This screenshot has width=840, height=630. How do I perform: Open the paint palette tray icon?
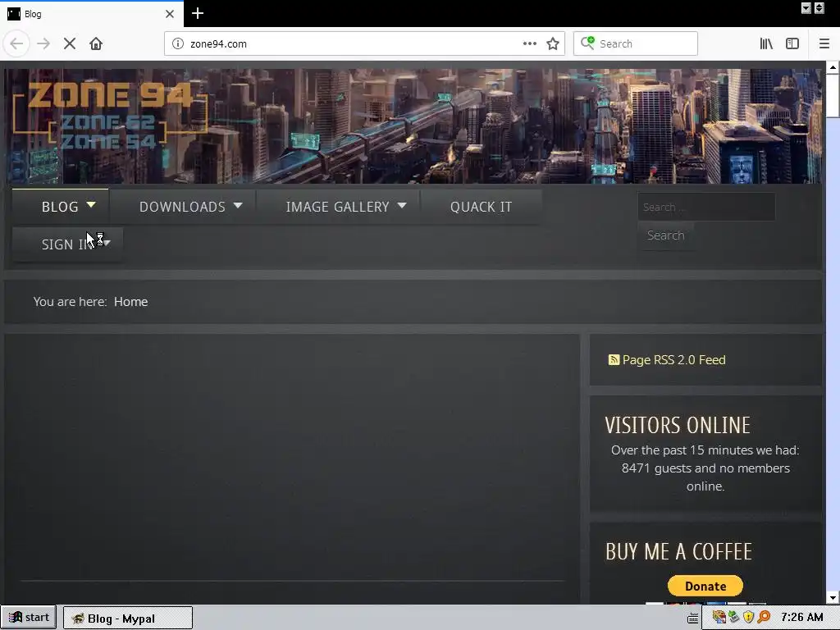[719, 618]
